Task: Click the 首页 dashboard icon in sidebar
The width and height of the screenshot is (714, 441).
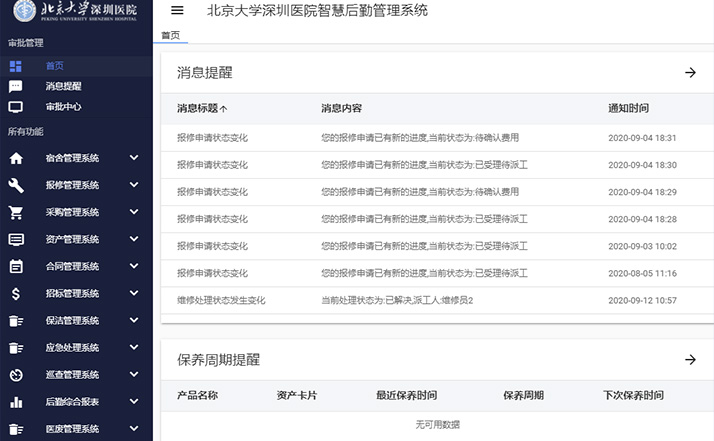Action: tap(16, 66)
